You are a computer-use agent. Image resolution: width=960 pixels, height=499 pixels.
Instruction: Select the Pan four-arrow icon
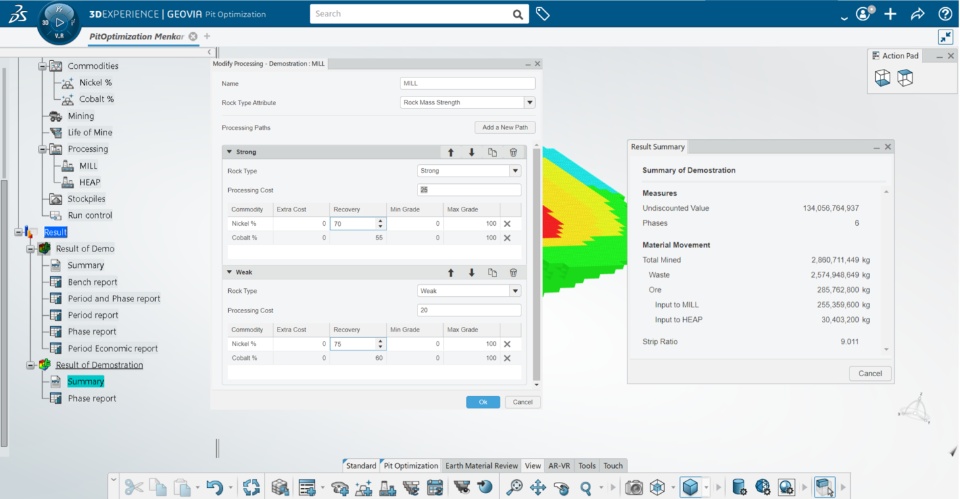pyautogui.click(x=538, y=487)
